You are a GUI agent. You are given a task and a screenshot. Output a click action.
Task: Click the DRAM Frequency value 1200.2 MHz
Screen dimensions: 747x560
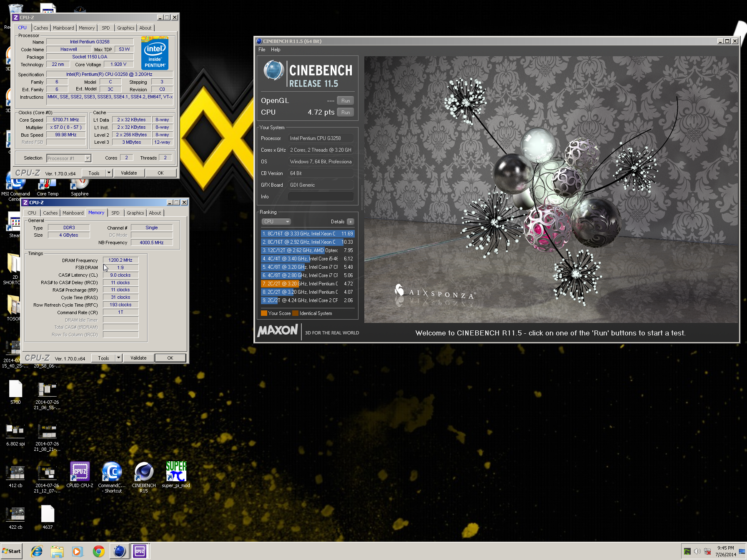[x=120, y=260]
